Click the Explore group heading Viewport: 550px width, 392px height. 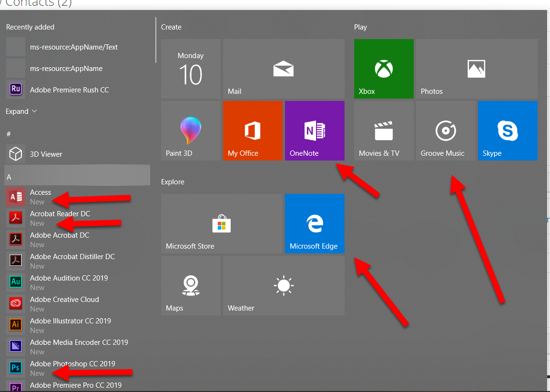pos(173,182)
